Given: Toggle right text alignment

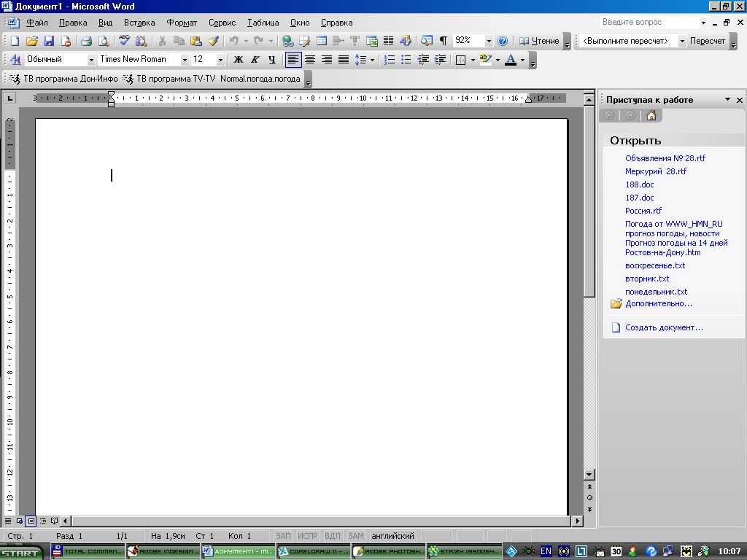Looking at the screenshot, I should [x=326, y=60].
